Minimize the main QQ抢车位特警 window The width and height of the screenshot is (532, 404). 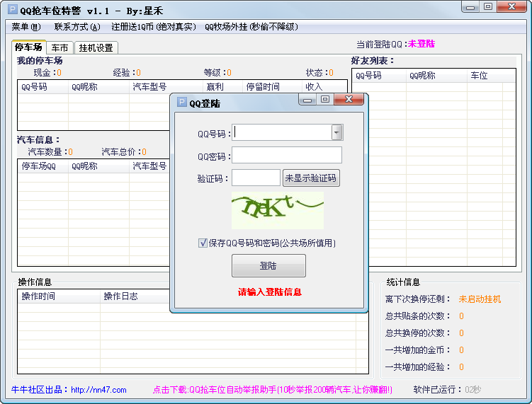click(x=470, y=7)
